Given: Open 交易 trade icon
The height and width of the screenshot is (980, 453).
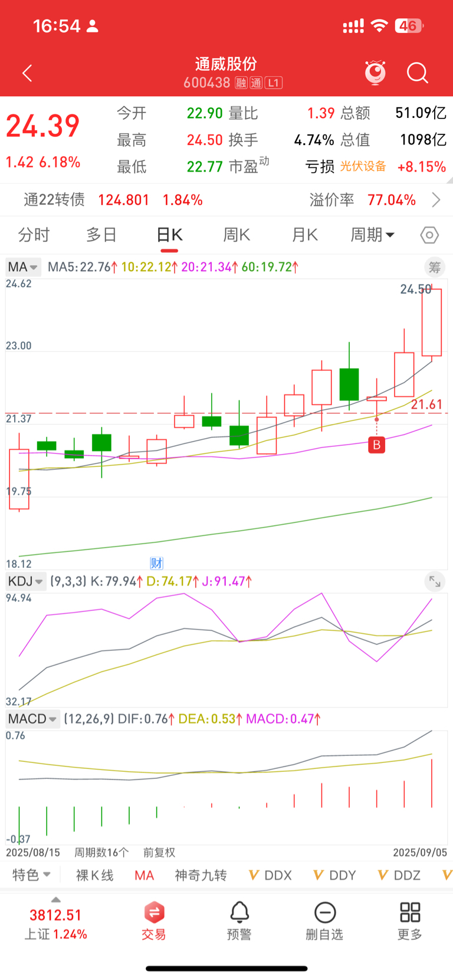Looking at the screenshot, I should point(154,920).
